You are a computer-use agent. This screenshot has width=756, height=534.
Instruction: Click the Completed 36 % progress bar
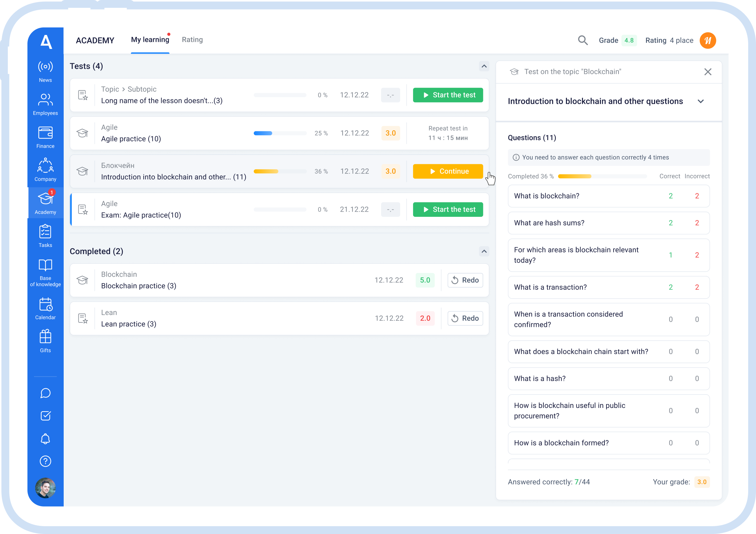coord(602,176)
